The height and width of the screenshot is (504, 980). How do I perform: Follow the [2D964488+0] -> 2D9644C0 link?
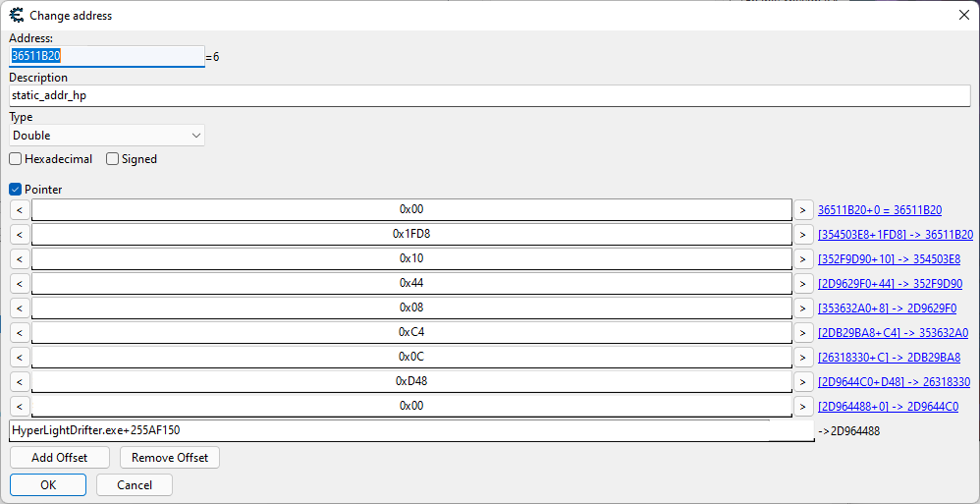tap(888, 407)
